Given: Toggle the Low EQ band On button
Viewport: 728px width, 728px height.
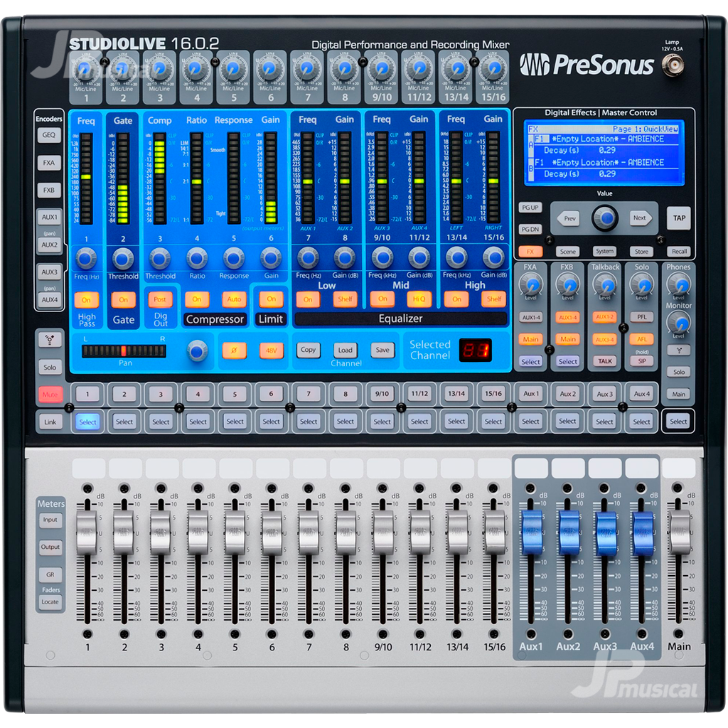Looking at the screenshot, I should 308,299.
